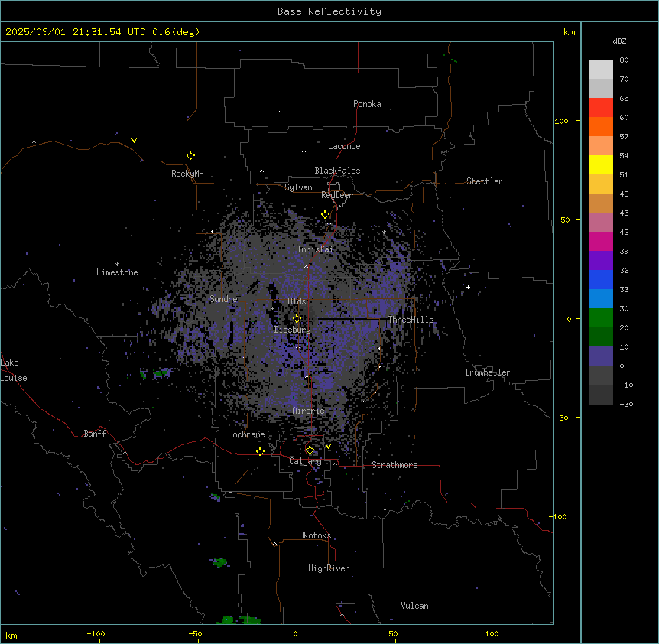Click the yellow diamond marker south of RedDeer

(325, 215)
